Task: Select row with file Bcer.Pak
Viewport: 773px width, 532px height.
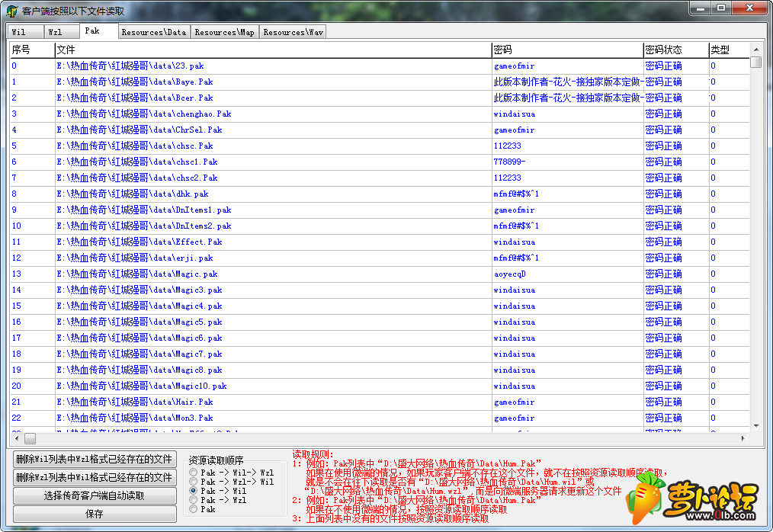Action: 380,98
